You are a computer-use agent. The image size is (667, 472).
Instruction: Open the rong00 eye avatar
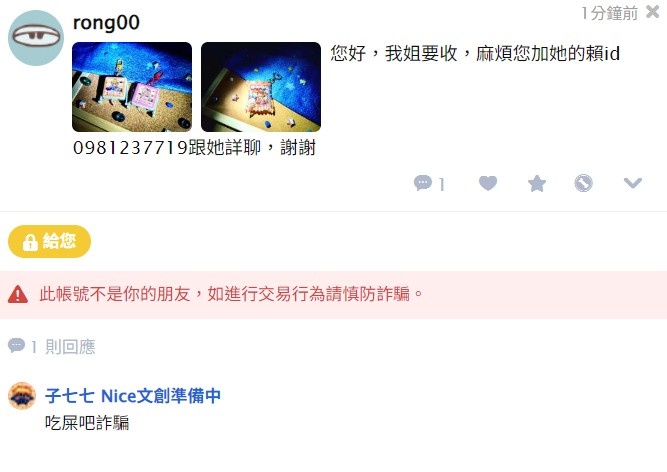click(x=36, y=38)
